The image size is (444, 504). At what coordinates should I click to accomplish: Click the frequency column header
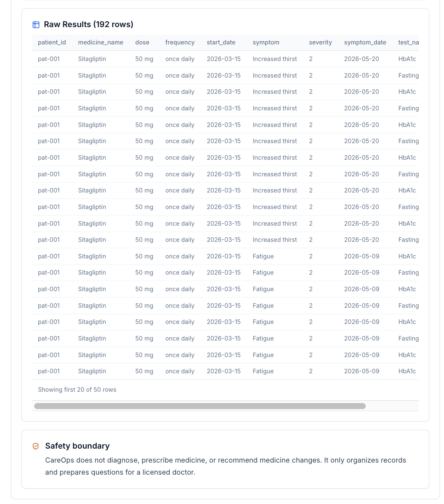tap(180, 43)
